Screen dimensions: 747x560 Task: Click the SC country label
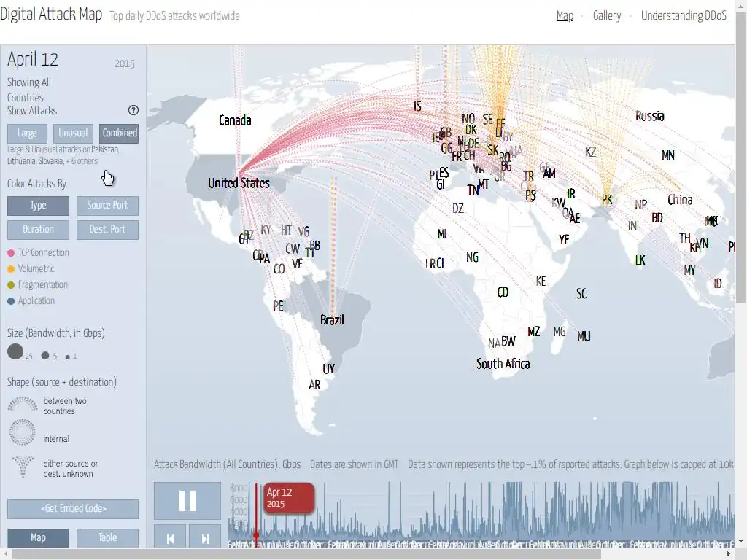(581, 294)
